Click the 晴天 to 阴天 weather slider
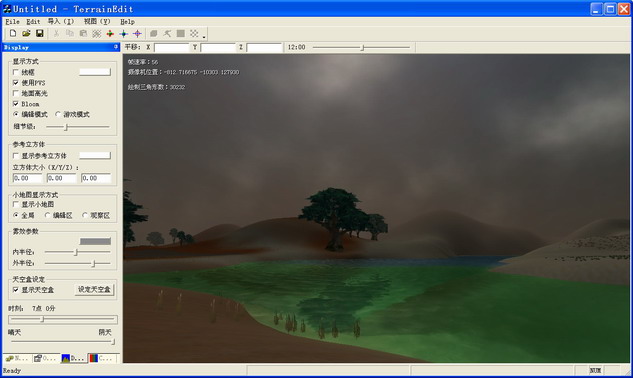The height and width of the screenshot is (378, 633). pyautogui.click(x=63, y=342)
